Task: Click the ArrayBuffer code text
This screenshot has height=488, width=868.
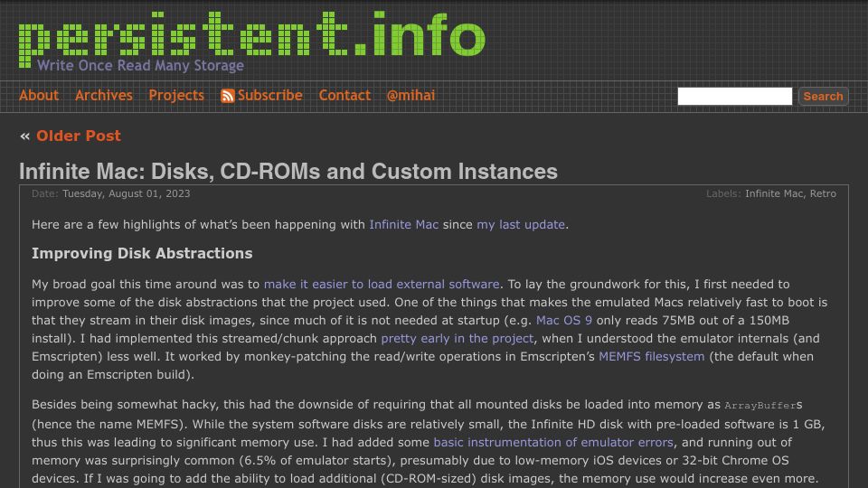Action: coord(760,406)
